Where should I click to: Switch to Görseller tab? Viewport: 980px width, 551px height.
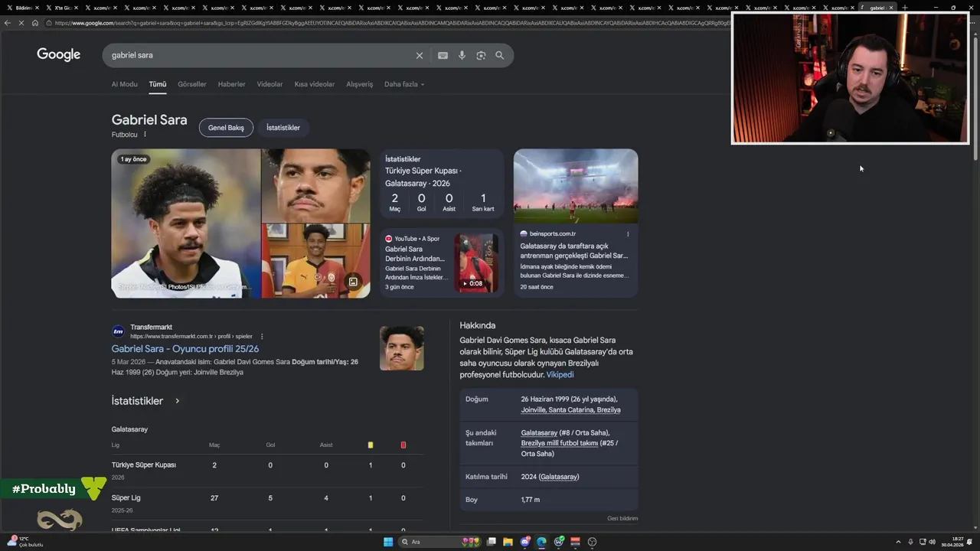192,84
